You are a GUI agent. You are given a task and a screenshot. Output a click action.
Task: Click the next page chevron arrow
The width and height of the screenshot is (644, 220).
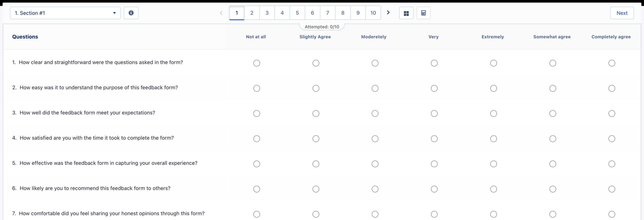[x=388, y=13]
